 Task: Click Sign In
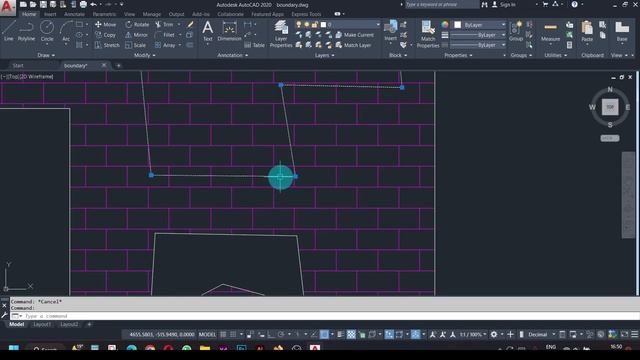click(504, 5)
